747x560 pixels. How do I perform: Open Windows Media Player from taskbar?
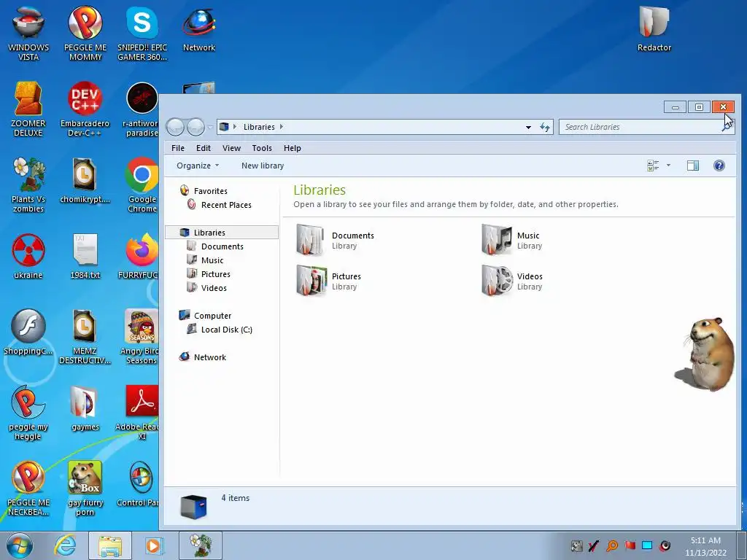pos(154,545)
